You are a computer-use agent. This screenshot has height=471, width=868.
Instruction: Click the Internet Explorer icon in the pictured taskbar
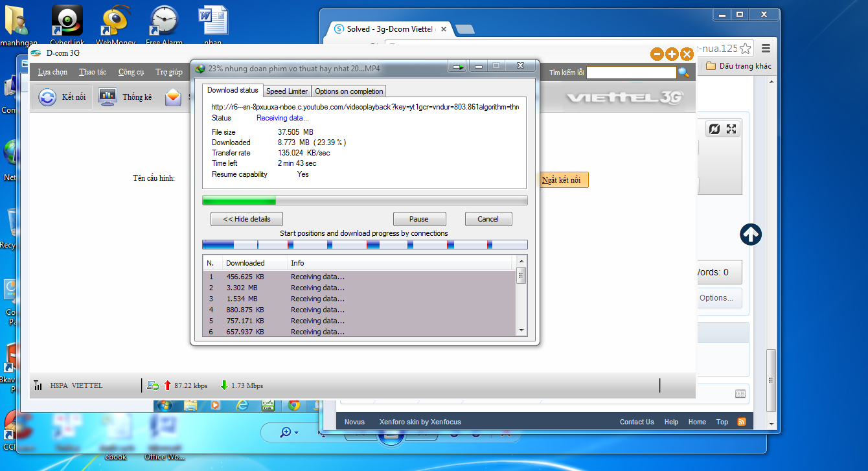point(243,406)
